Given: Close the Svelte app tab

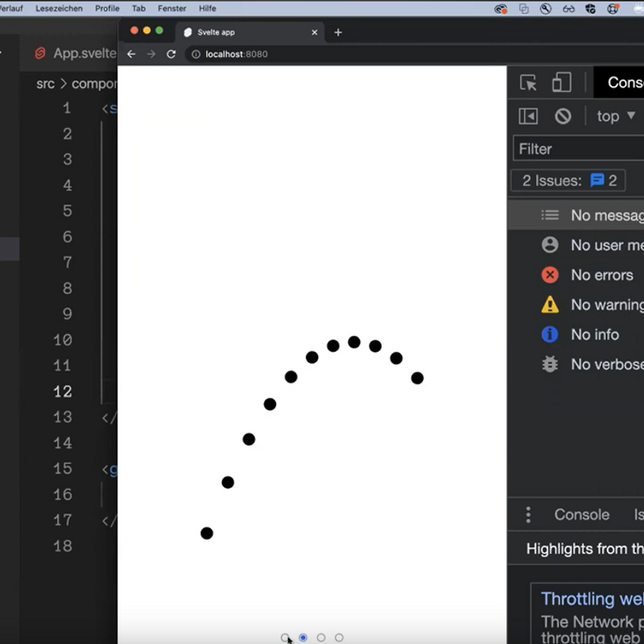Looking at the screenshot, I should [315, 32].
